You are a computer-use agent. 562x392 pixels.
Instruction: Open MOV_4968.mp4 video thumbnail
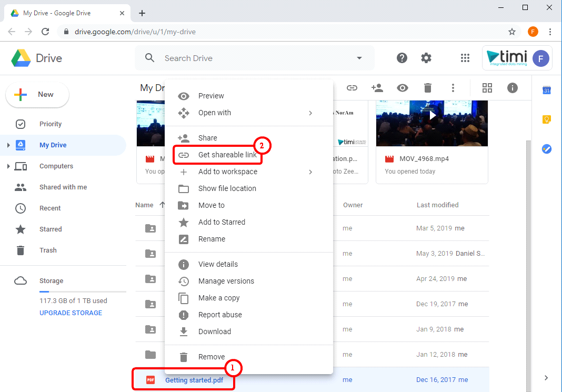tap(432, 123)
